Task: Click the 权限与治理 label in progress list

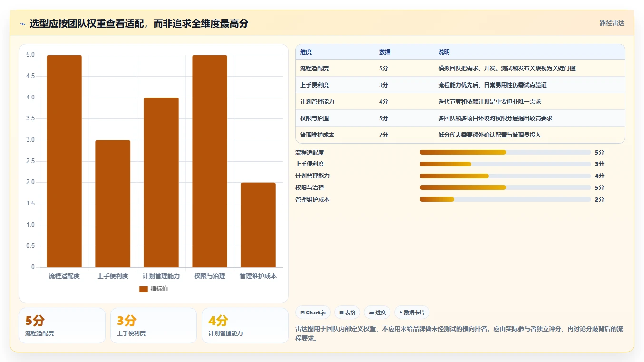Action: pyautogui.click(x=310, y=188)
